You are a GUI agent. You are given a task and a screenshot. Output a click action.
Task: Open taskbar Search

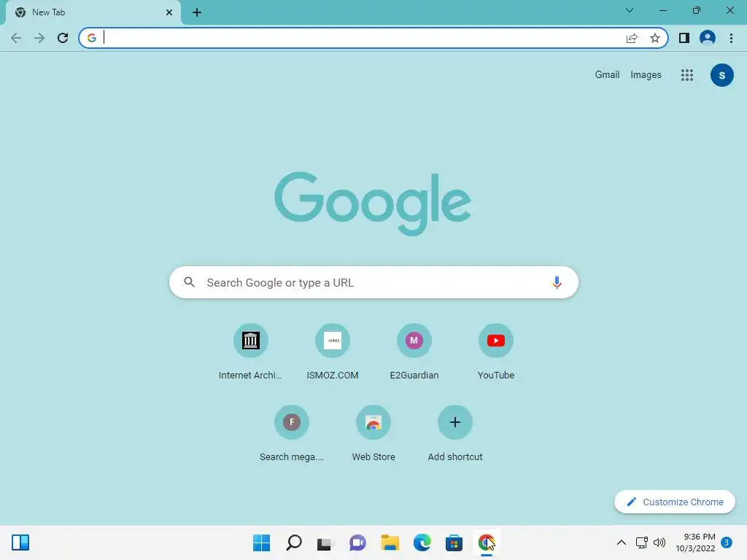point(293,542)
